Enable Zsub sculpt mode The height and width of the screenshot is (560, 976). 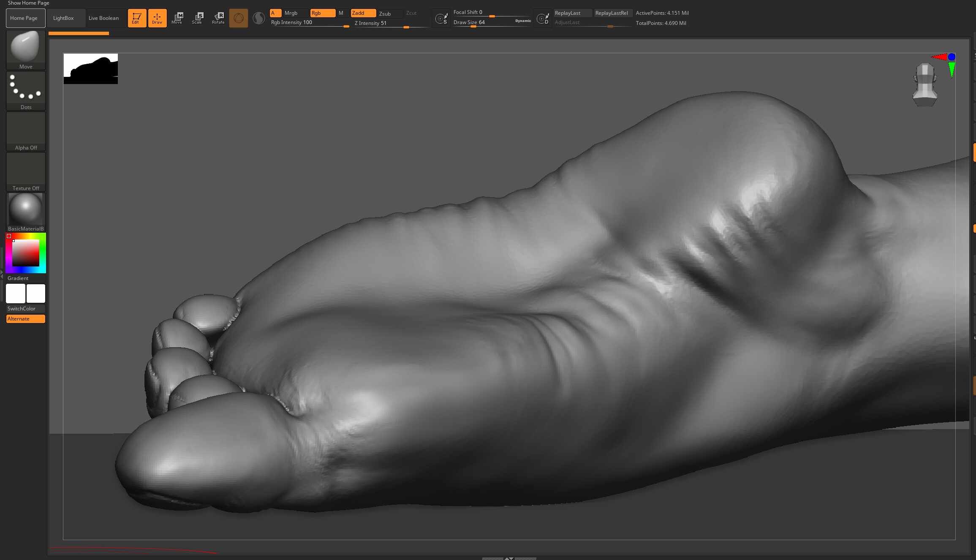tap(385, 14)
